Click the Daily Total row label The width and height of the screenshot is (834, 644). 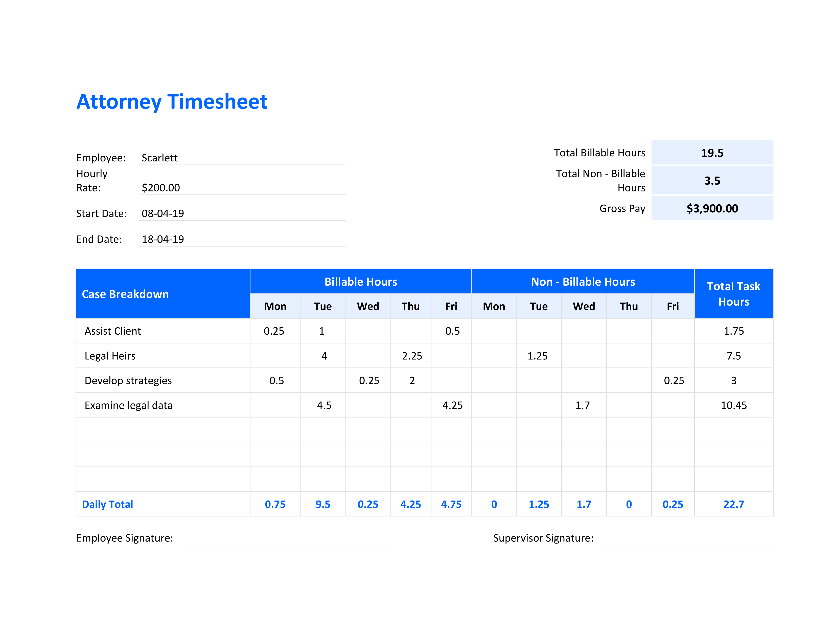point(108,504)
